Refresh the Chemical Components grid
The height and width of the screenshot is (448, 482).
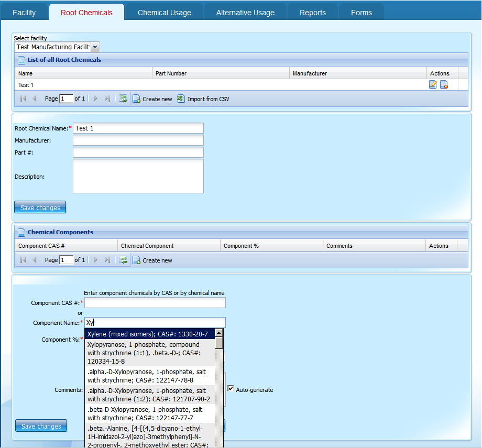(x=123, y=260)
